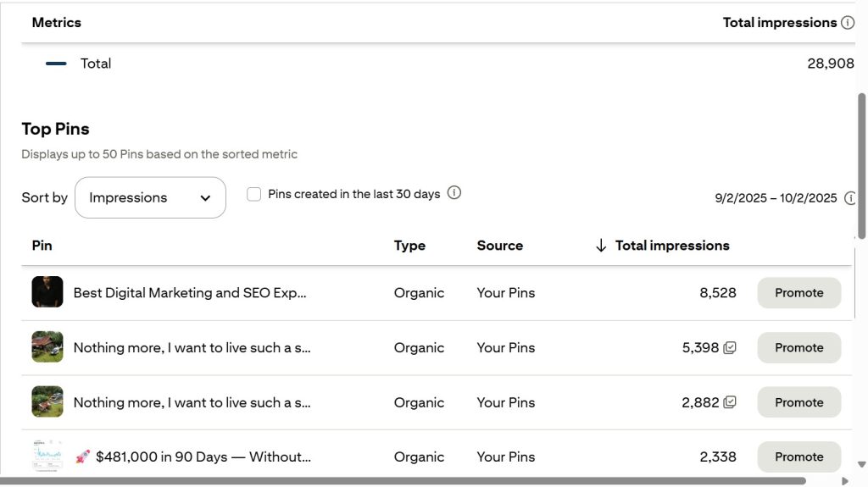Open the Sort by Impressions dropdown
Viewport: 868px width, 487px height.
click(x=150, y=197)
